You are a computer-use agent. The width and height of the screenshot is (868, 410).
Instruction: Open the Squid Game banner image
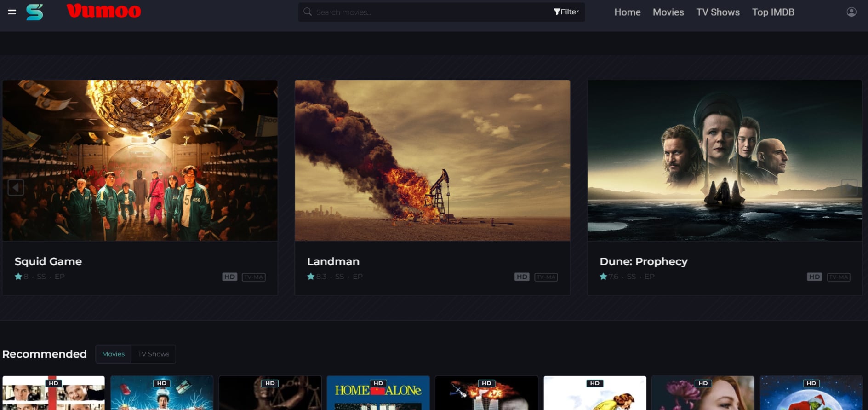pos(140,160)
